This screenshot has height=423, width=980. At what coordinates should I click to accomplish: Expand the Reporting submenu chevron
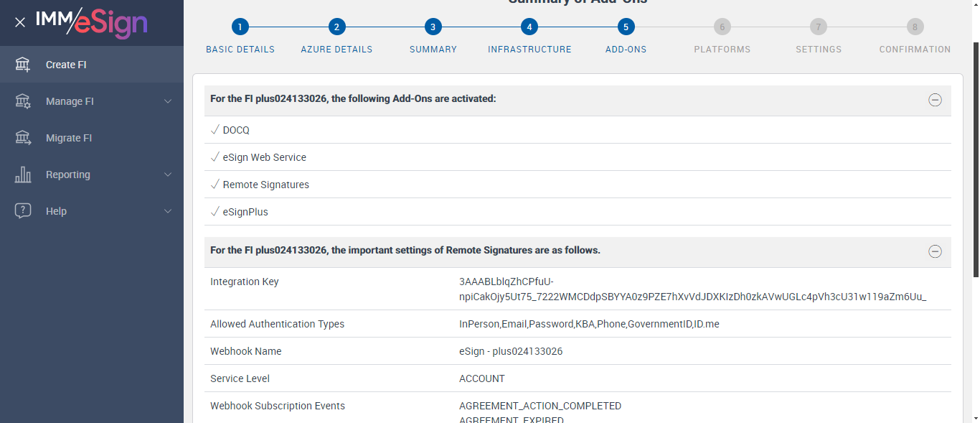(168, 175)
